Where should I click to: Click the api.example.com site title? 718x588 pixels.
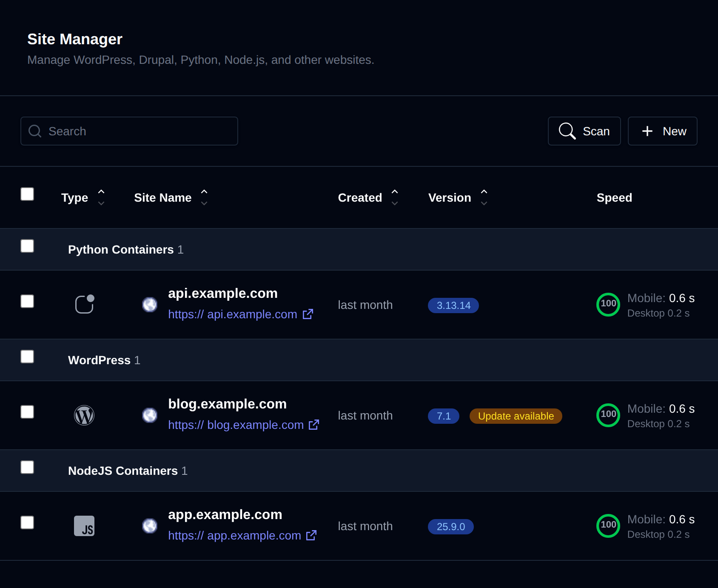(x=223, y=293)
